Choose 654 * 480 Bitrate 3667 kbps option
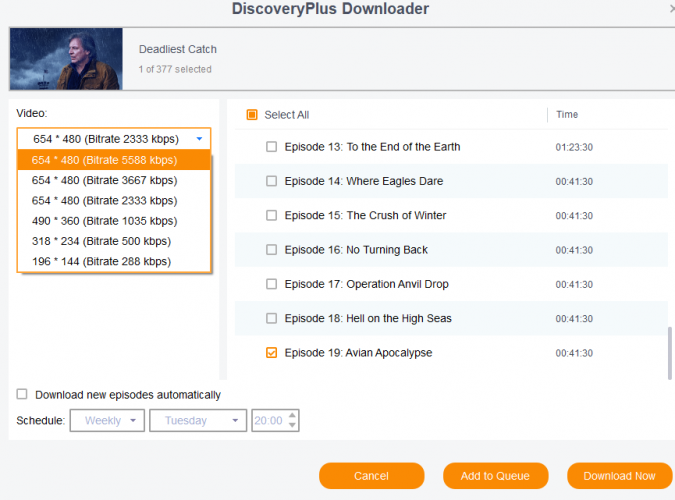The image size is (675, 500). click(x=114, y=180)
